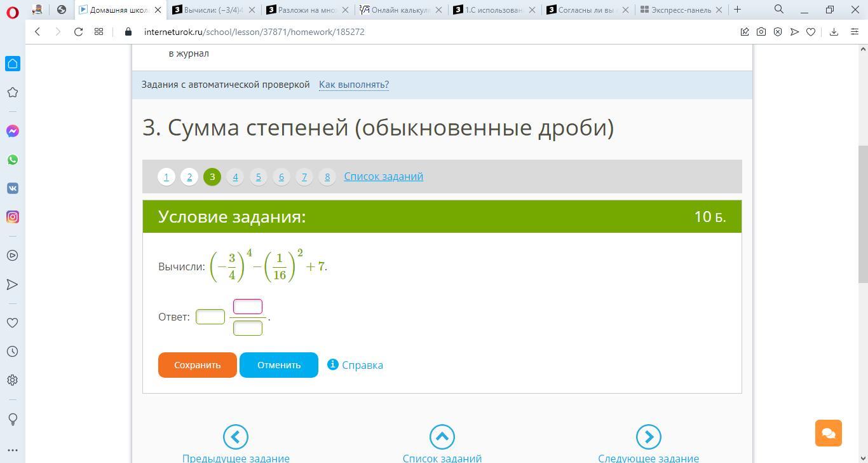The image size is (868, 463).
Task: Open the 'Справка' help link
Action: pos(355,365)
